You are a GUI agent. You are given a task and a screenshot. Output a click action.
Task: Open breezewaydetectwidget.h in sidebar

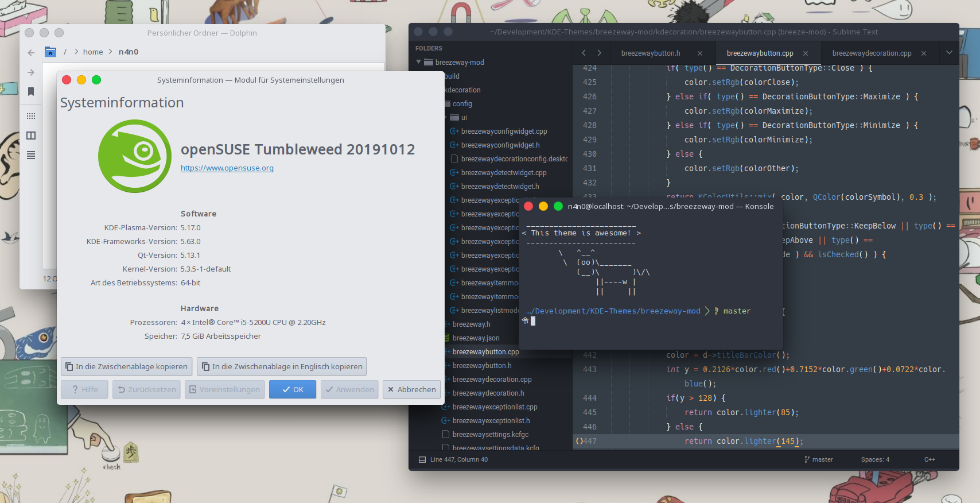tap(500, 187)
